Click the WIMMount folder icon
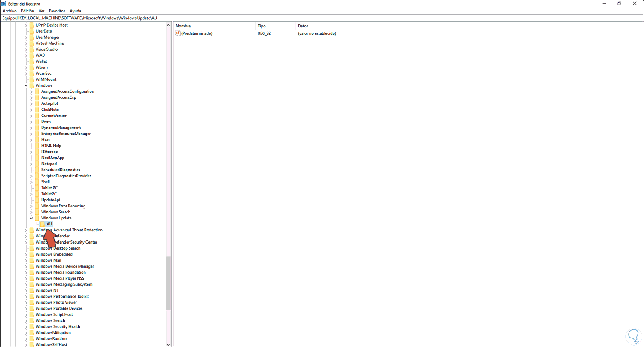 click(32, 79)
